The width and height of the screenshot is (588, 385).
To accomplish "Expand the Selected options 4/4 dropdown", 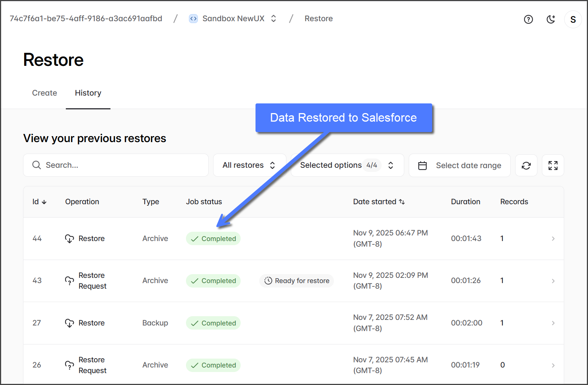I will [347, 165].
